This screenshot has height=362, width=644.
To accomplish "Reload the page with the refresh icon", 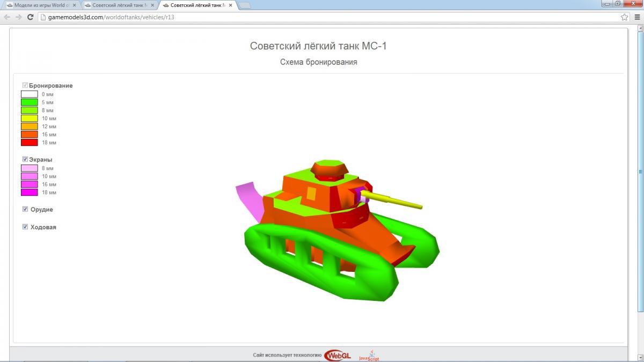I will tap(30, 17).
